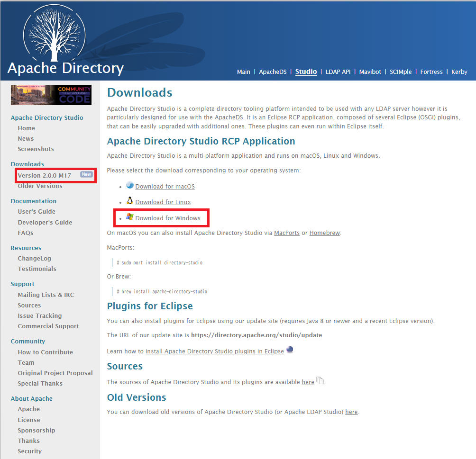Image resolution: width=476 pixels, height=459 pixels.
Task: Open the Main tab in the top navigation
Action: pos(244,72)
